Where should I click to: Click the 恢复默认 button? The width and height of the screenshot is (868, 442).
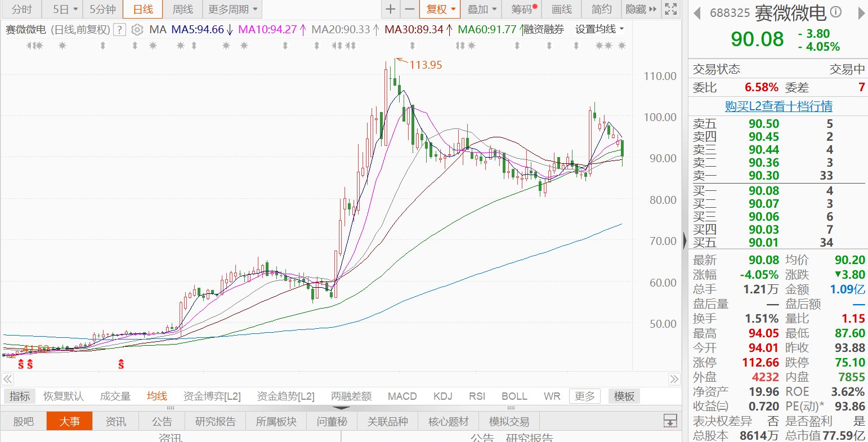[64, 396]
